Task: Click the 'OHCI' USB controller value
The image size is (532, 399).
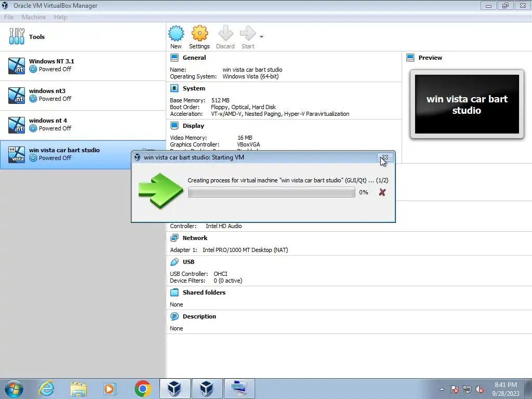Action: tap(220, 274)
